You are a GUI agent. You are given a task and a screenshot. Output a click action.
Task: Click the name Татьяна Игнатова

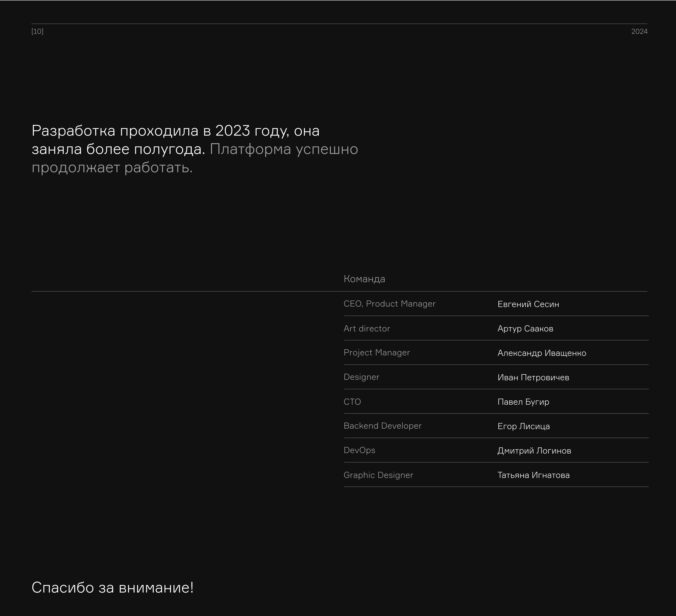coord(533,475)
